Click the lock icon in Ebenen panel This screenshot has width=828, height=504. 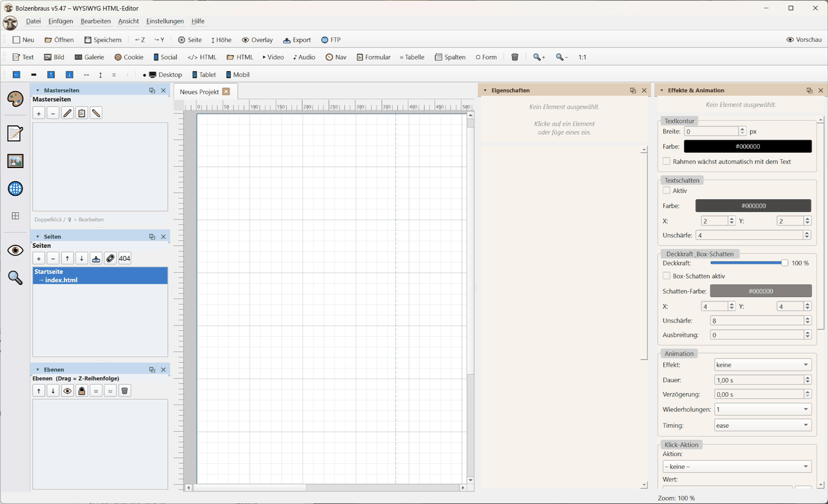[82, 390]
